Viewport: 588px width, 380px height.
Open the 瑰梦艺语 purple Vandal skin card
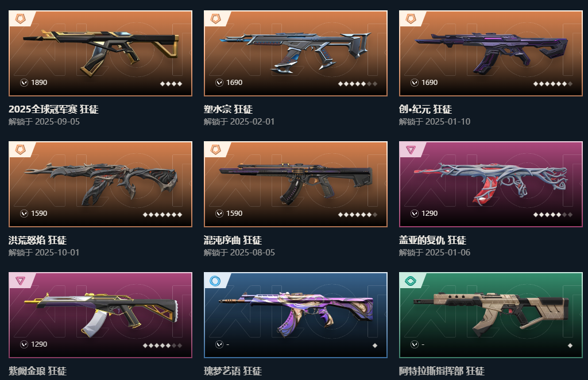click(x=296, y=315)
